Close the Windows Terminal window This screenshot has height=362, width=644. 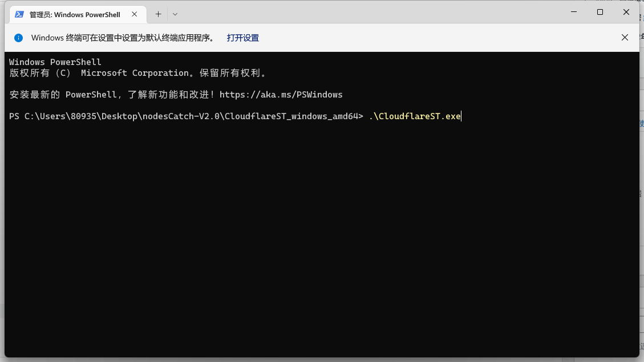click(626, 12)
